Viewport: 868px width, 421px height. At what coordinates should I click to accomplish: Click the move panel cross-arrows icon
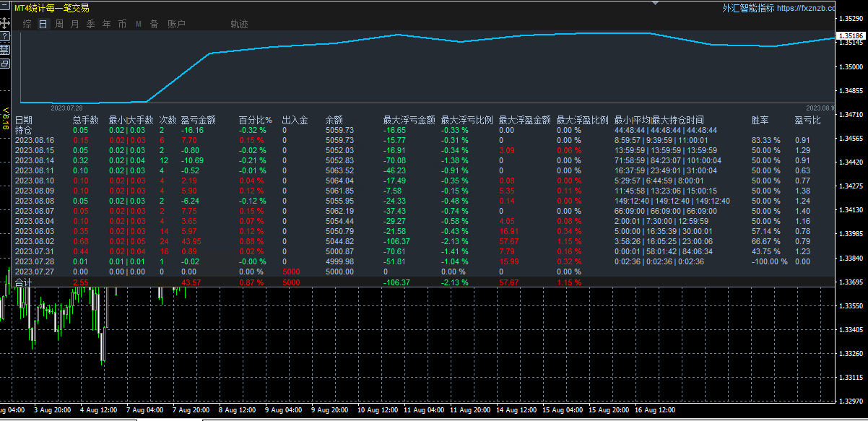pos(5,22)
